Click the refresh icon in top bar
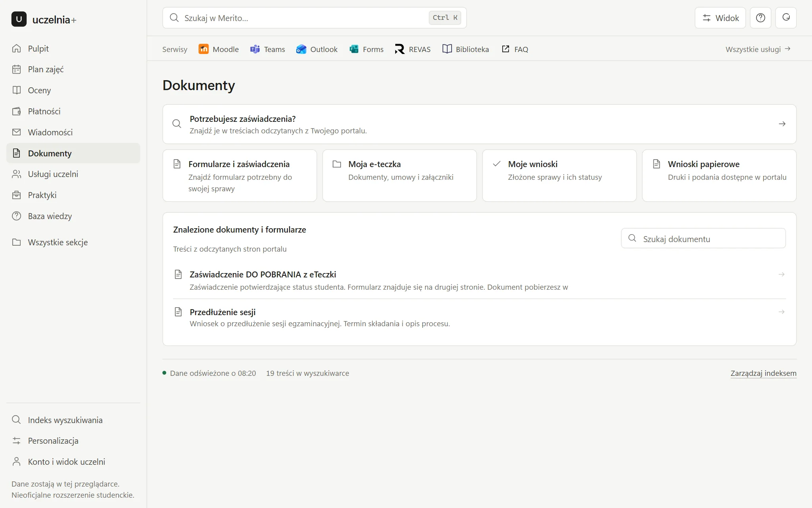812x508 pixels. click(786, 18)
